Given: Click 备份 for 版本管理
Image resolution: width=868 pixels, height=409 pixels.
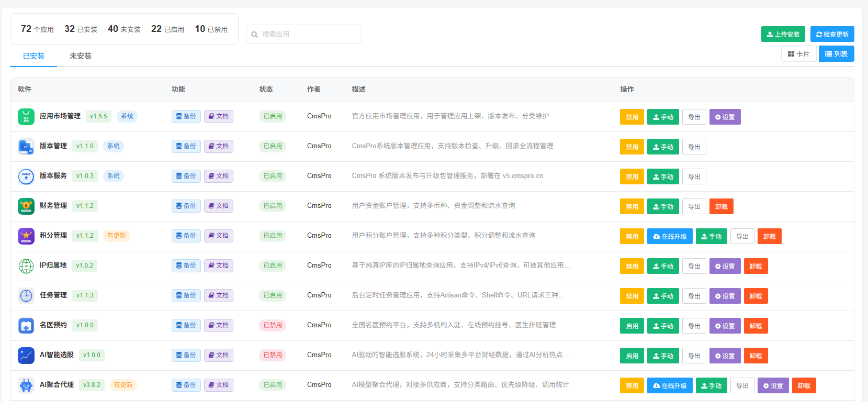Looking at the screenshot, I should [186, 146].
